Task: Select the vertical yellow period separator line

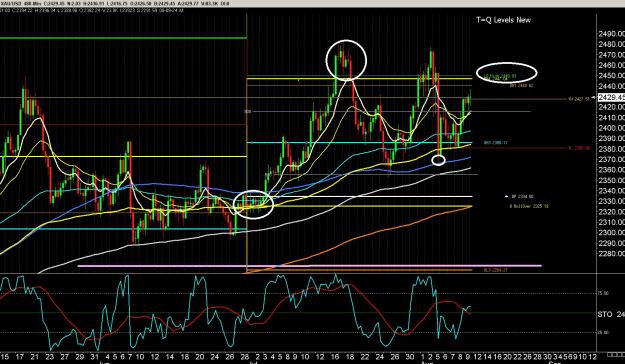Action: (x=247, y=144)
